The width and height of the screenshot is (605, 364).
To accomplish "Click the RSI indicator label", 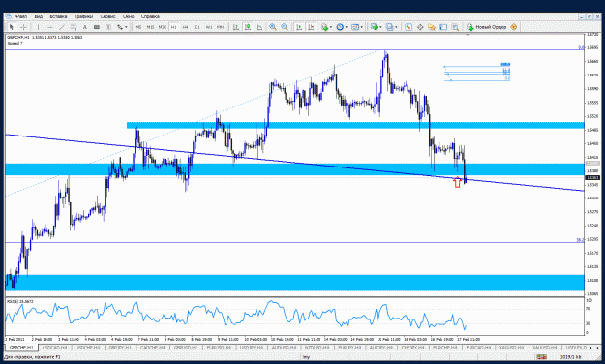I will click(19, 301).
